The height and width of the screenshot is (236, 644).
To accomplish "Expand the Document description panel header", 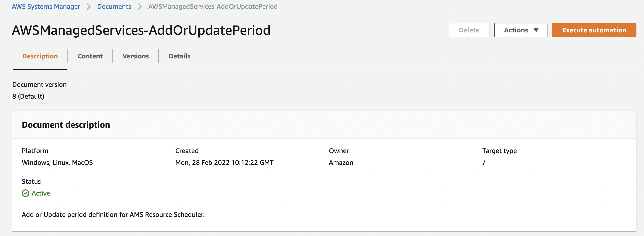I will (66, 124).
